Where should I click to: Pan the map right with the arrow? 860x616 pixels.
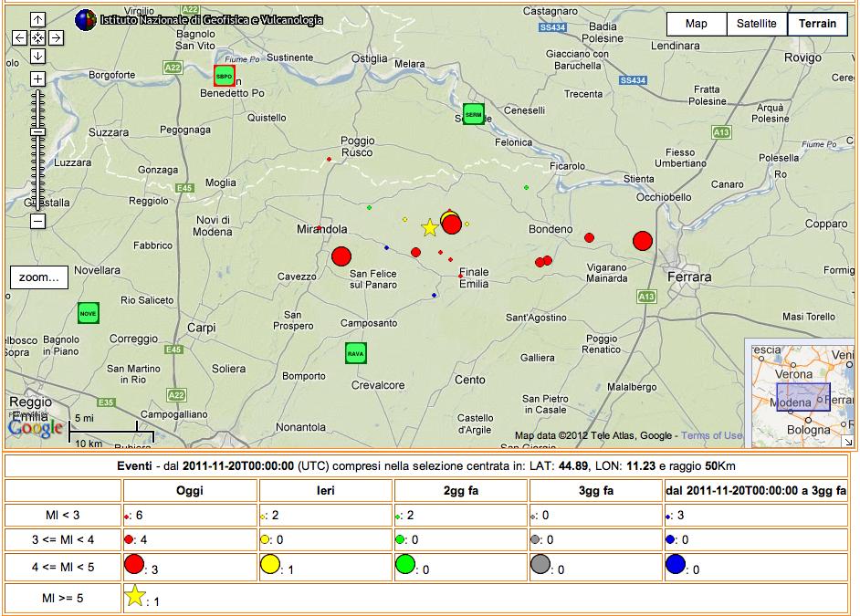(x=56, y=37)
